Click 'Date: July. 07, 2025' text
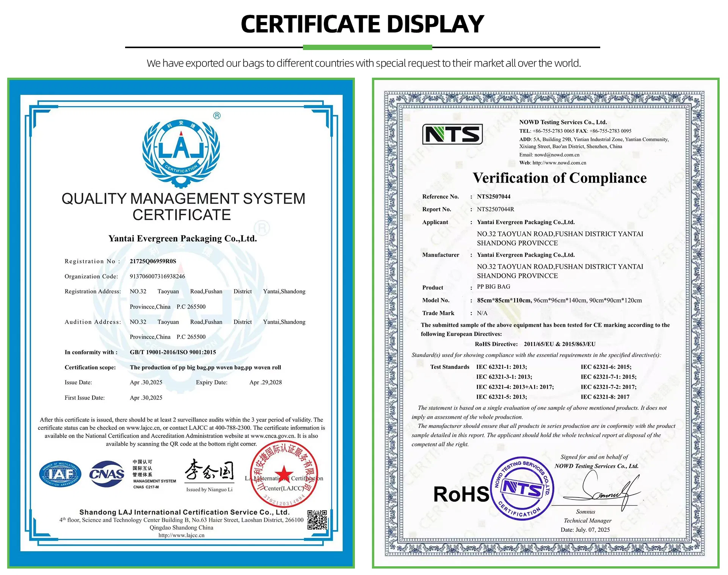 (585, 530)
